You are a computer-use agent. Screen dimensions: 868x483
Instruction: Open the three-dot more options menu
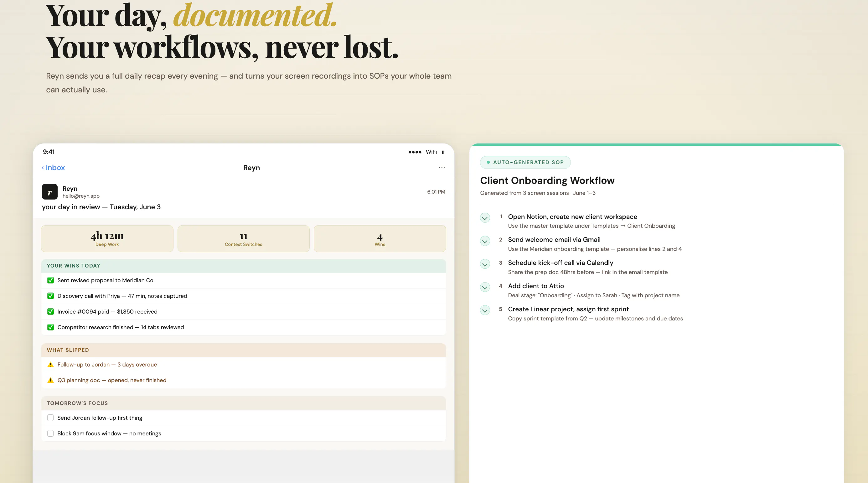click(x=442, y=168)
